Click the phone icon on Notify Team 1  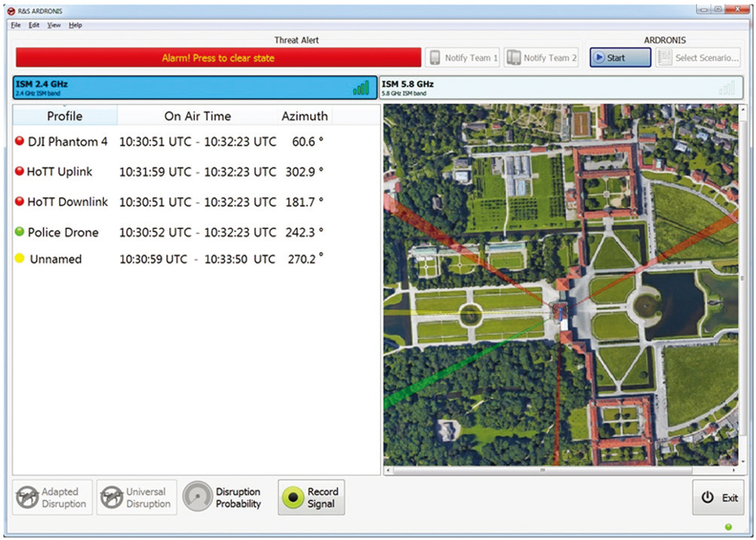[x=435, y=58]
